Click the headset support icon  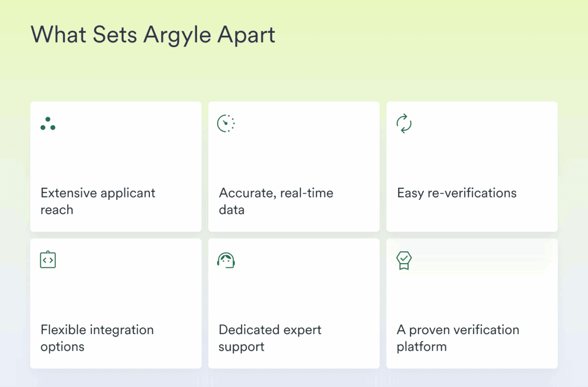tap(225, 260)
